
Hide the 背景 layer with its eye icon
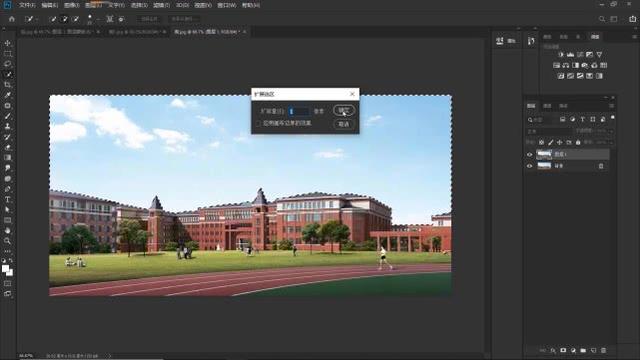point(529,166)
